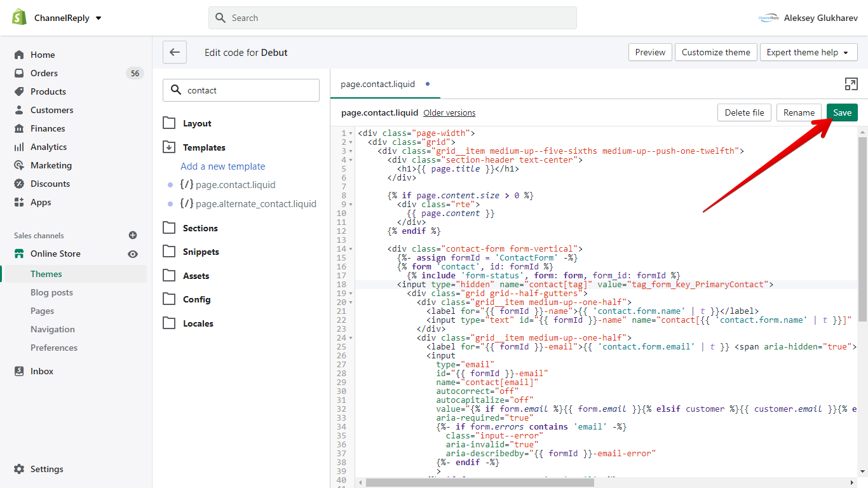The height and width of the screenshot is (488, 868).
Task: Fold code at line 14 arrow
Action: [351, 249]
